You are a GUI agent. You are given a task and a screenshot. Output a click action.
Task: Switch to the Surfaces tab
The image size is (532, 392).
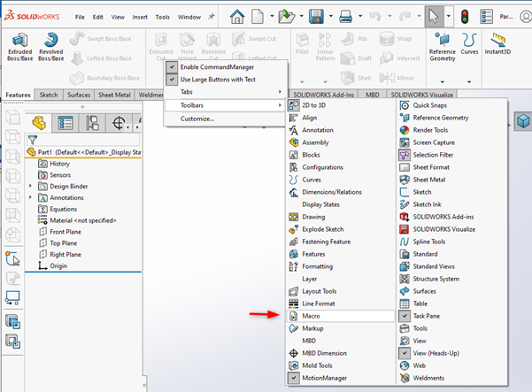pyautogui.click(x=79, y=95)
